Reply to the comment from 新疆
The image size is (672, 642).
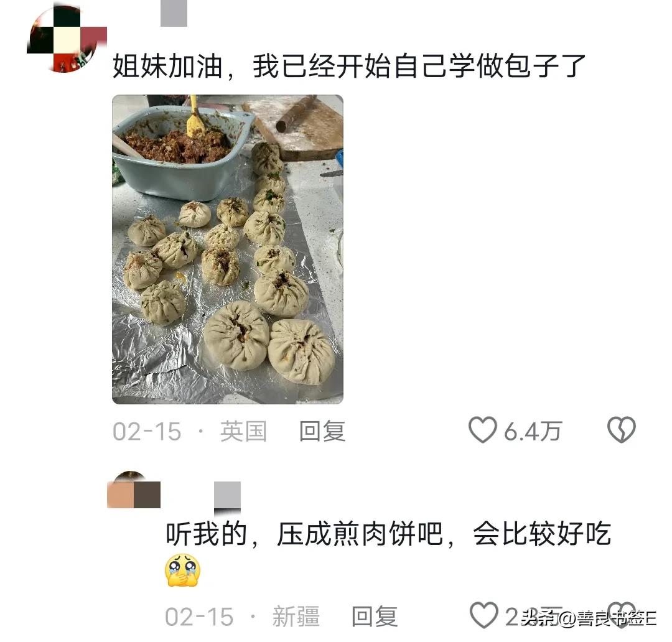(x=375, y=616)
